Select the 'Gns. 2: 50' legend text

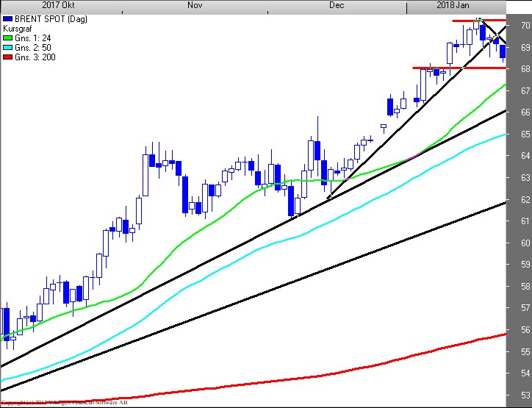coord(33,48)
